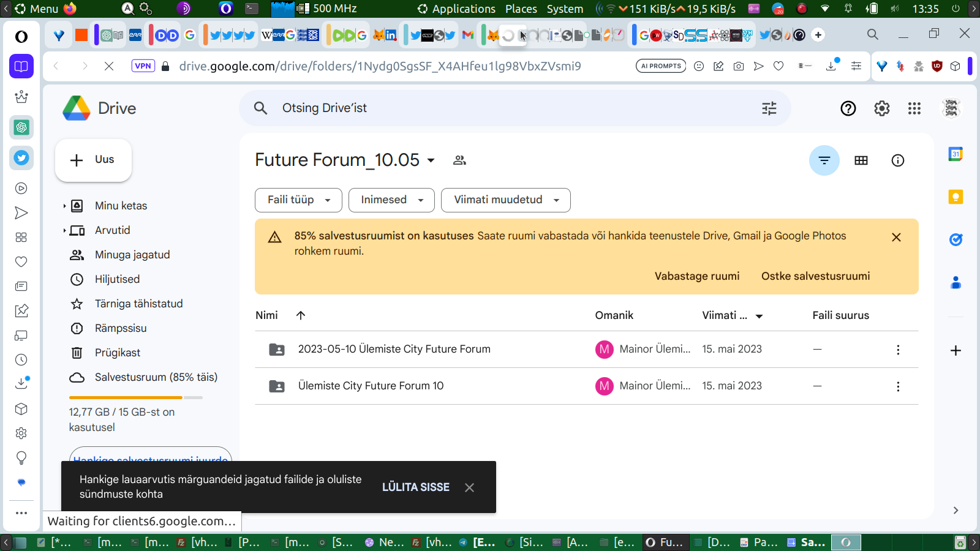The height and width of the screenshot is (551, 980).
Task: Click Ostke salvestusruumi in the storage banner
Action: point(816,276)
